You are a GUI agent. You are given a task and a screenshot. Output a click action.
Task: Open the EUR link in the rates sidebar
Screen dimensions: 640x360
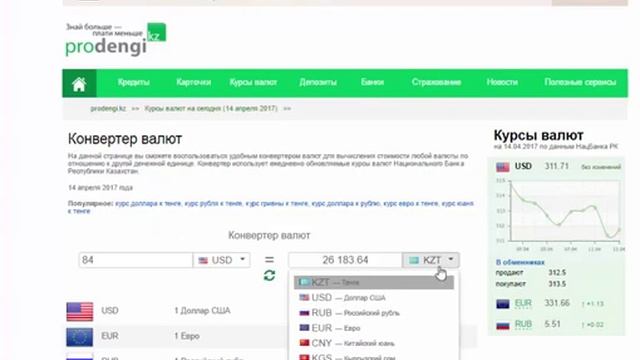[523, 304]
